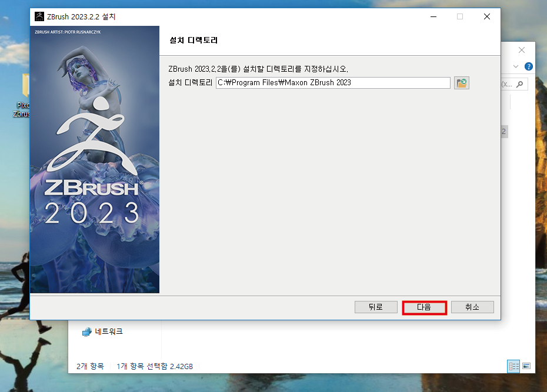The image size is (547, 392).
Task: Click the 다음 (Next) button
Action: (424, 307)
